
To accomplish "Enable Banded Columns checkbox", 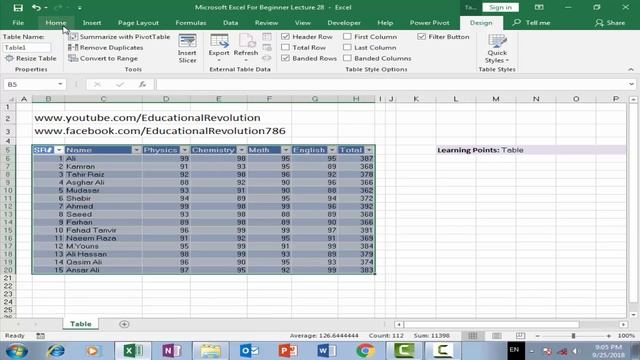I will click(x=347, y=58).
